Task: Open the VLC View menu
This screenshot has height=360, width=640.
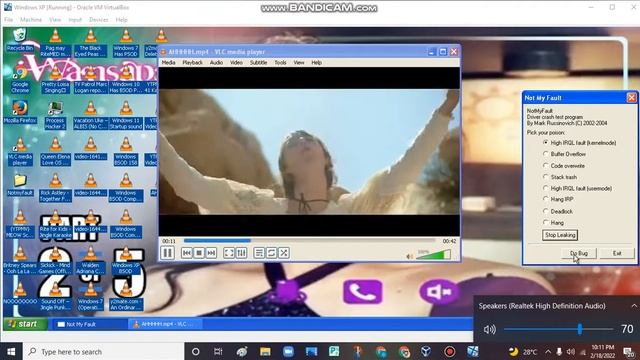Action: (x=299, y=62)
